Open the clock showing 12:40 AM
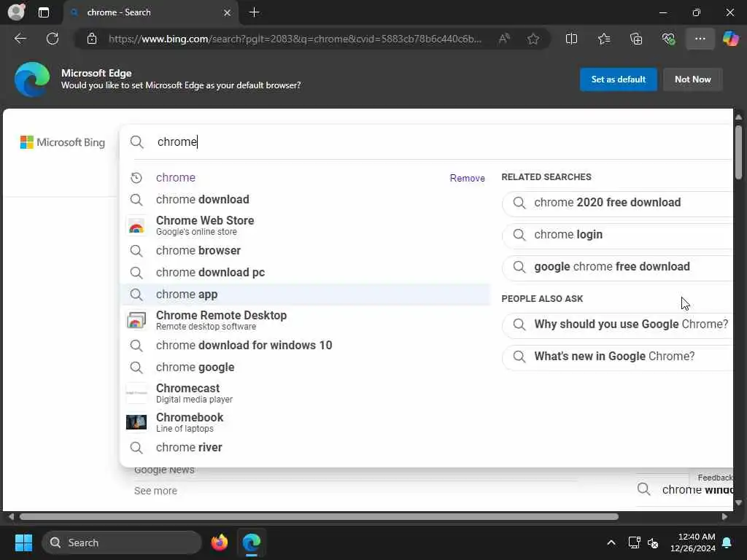 pyautogui.click(x=693, y=542)
